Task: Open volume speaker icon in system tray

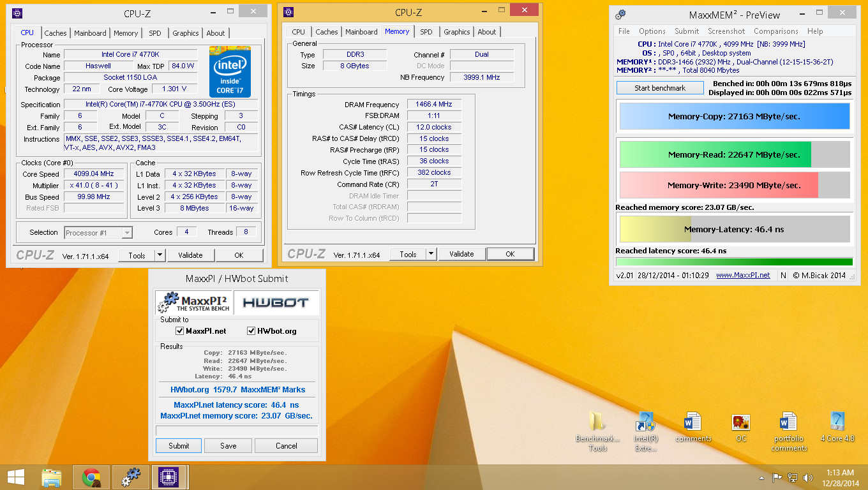Action: (x=808, y=477)
